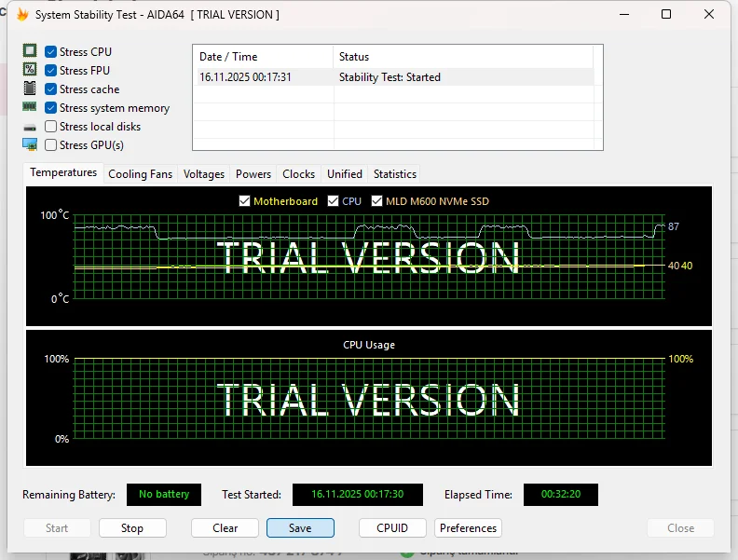Minimize the System Stability Test window
Image resolution: width=738 pixels, height=560 pixels.
tap(624, 14)
